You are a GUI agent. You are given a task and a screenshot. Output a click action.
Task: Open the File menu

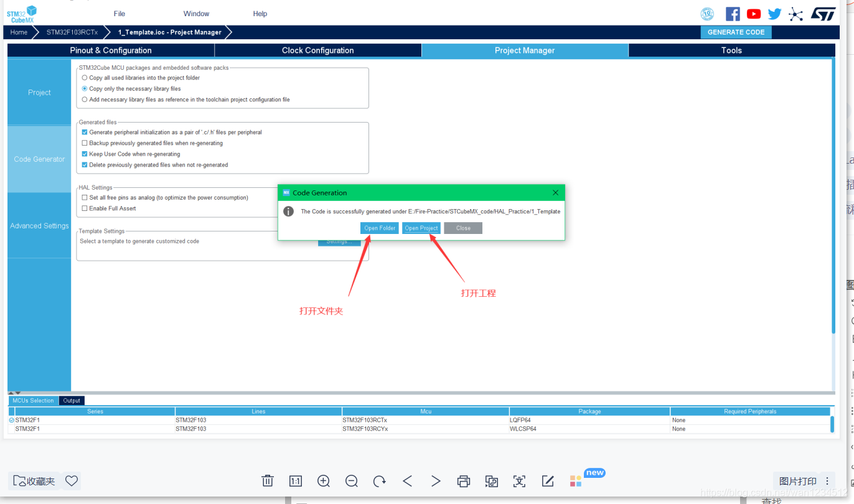[x=120, y=14]
